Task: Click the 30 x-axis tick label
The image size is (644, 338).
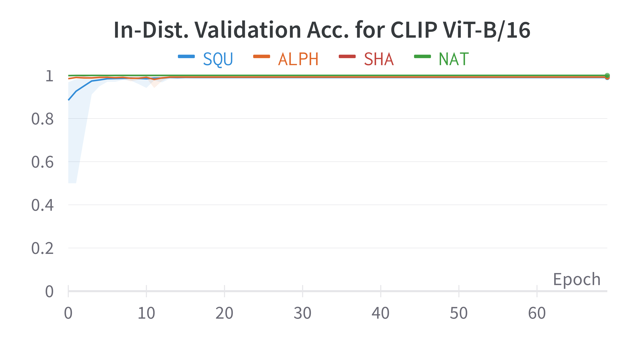Action: (x=303, y=313)
